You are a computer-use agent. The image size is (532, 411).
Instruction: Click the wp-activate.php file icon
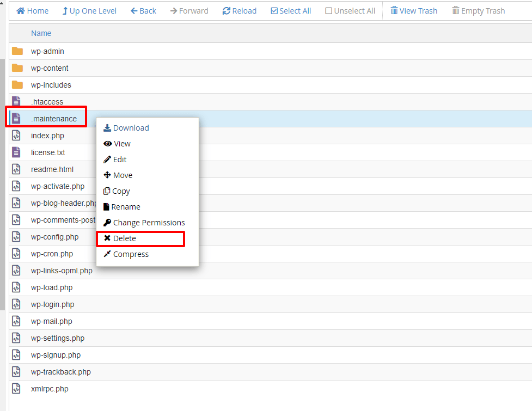(16, 186)
